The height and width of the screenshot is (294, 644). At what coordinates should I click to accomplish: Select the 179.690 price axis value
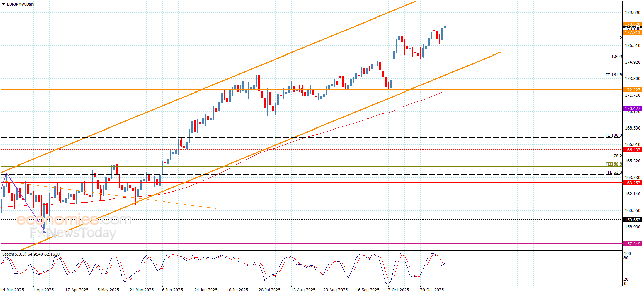(633, 13)
